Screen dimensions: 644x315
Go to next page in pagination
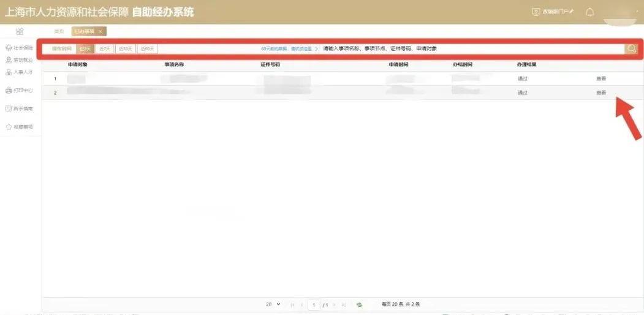point(335,305)
